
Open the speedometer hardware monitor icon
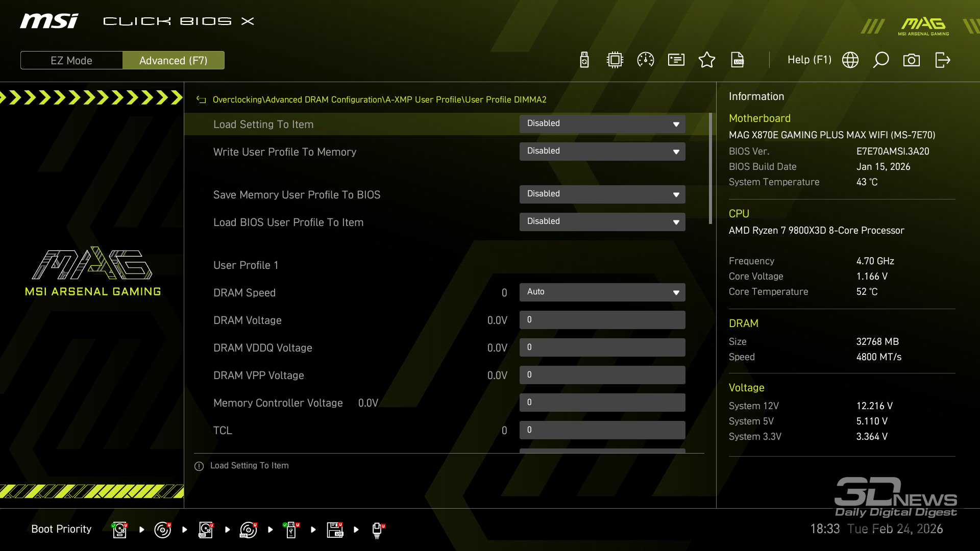pos(646,60)
